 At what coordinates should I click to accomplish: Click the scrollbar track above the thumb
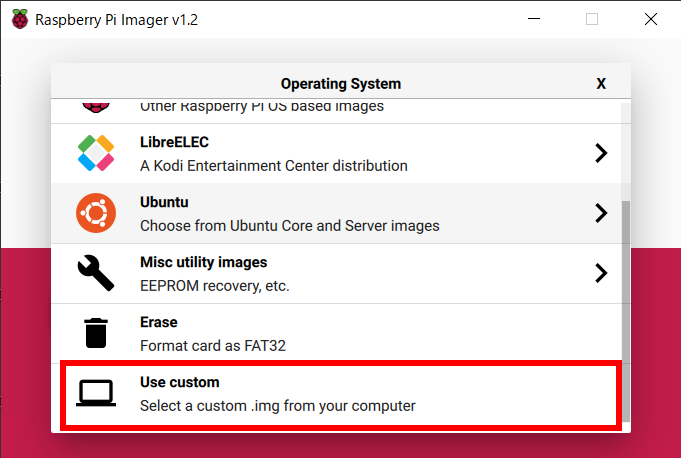pyautogui.click(x=626, y=152)
